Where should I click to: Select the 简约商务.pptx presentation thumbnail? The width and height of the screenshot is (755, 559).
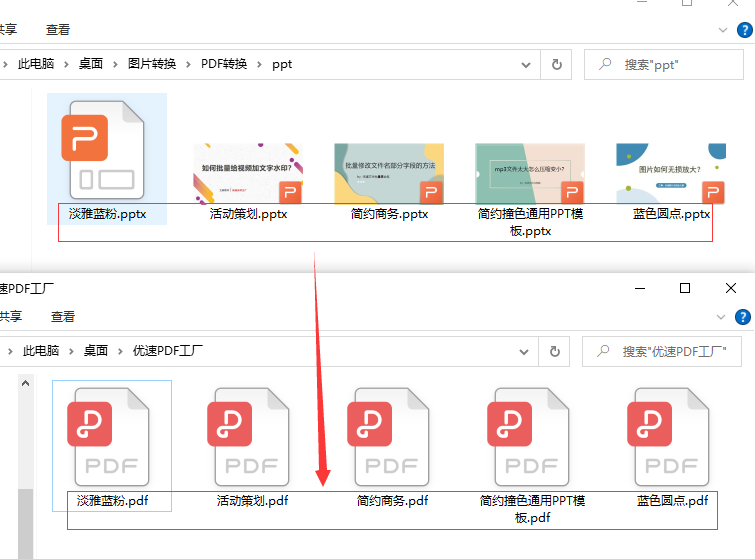pos(389,174)
